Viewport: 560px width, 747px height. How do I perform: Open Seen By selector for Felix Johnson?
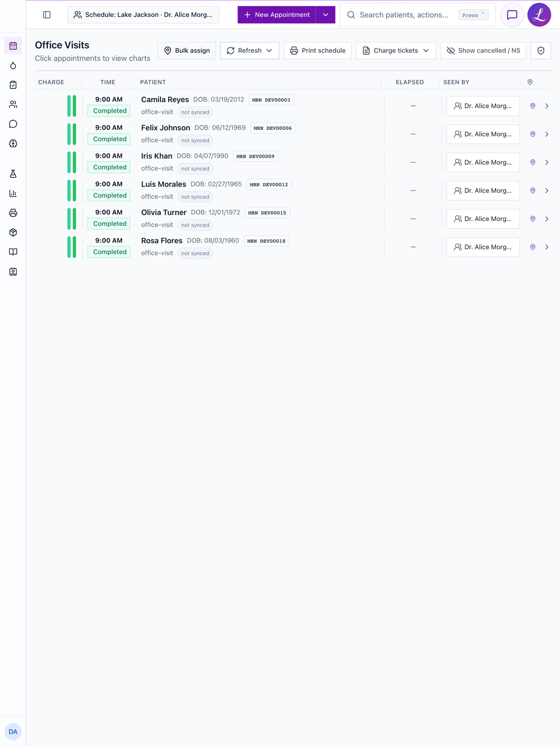(483, 134)
